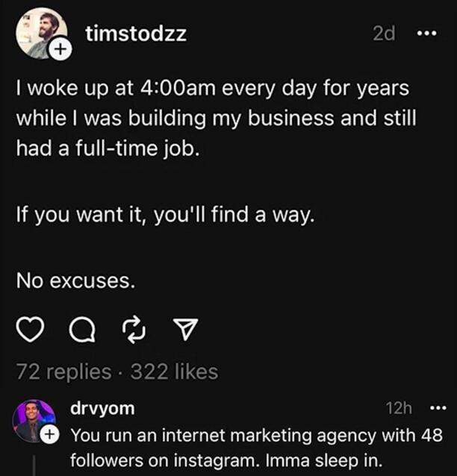View the 72 replies list

63,372
